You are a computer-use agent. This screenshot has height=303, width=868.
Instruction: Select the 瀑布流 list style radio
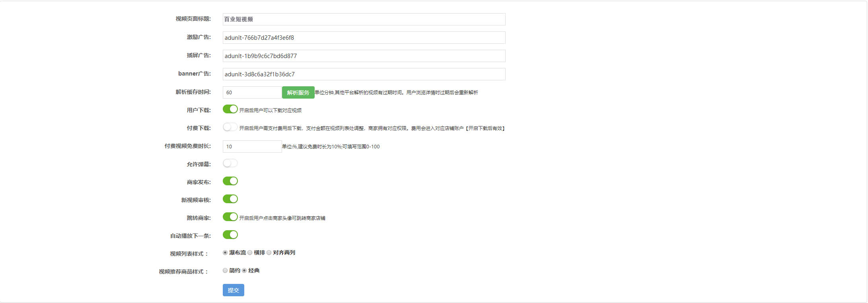225,253
